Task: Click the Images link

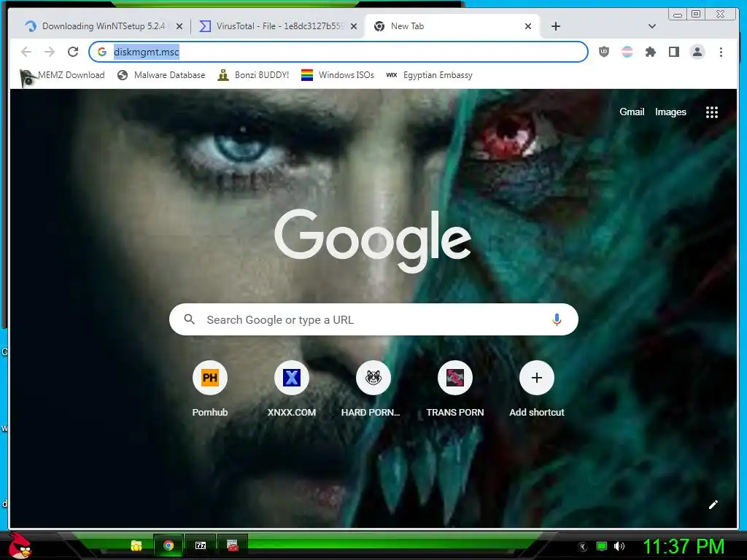Action: [670, 112]
